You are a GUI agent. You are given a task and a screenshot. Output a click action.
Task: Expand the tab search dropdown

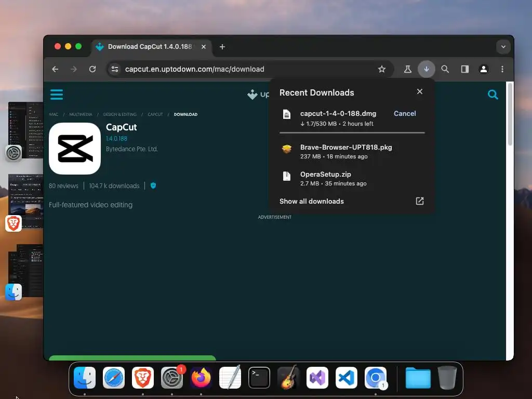pos(503,47)
